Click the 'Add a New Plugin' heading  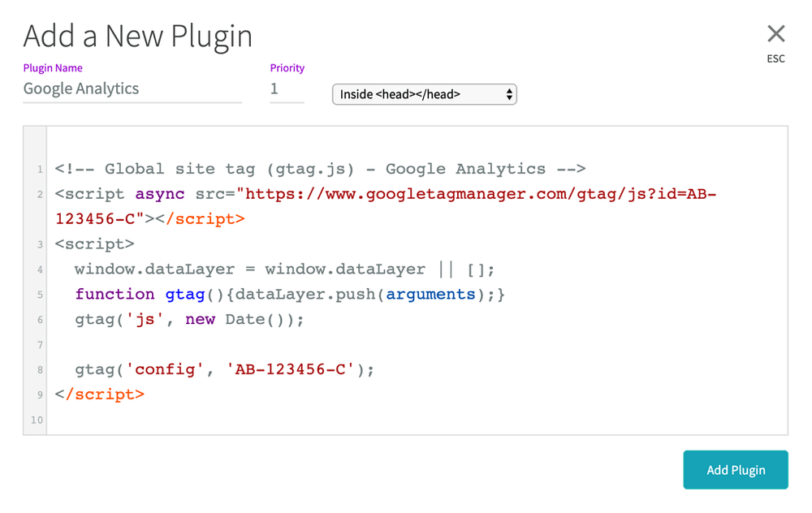(138, 37)
